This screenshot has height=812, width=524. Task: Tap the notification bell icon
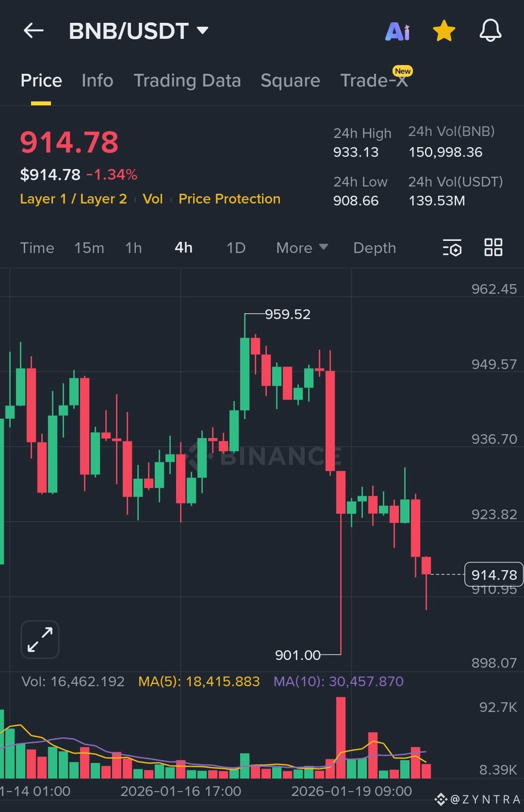(490, 30)
